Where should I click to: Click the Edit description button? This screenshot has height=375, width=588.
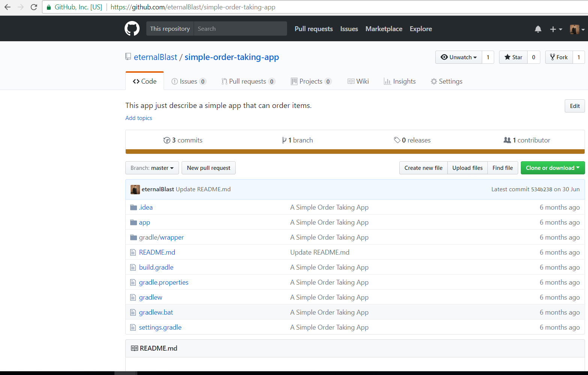[574, 106]
